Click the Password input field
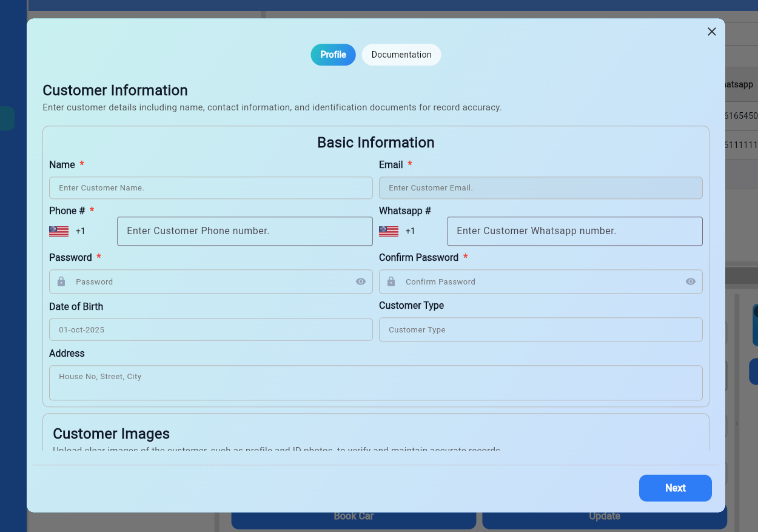Screen dimensions: 758x532 [x=210, y=281]
